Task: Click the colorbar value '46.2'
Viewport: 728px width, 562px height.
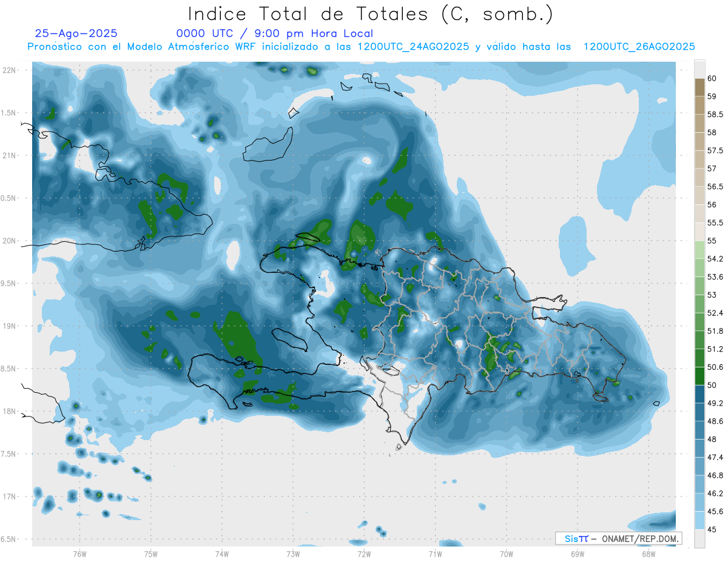Action: coord(715,493)
